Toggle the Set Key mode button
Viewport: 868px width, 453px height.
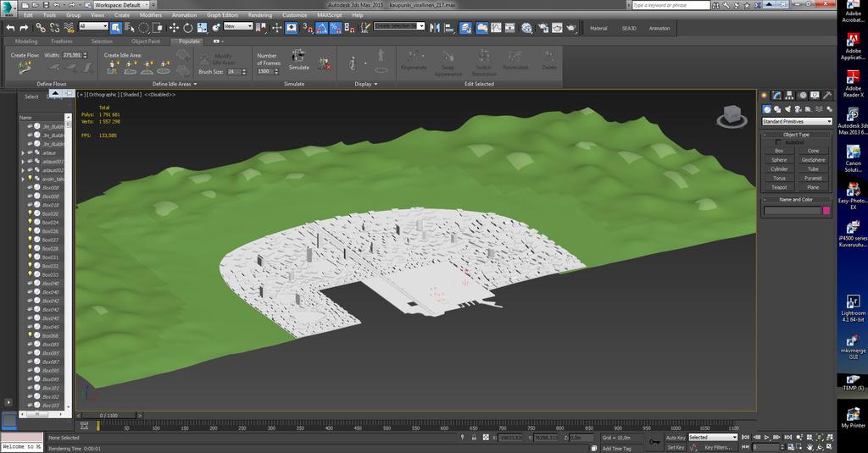[x=676, y=447]
